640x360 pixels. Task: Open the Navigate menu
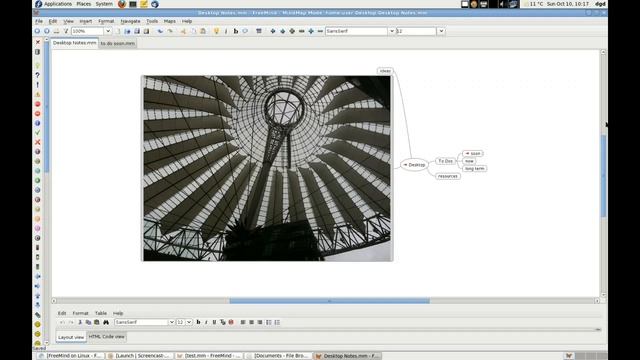(x=130, y=21)
